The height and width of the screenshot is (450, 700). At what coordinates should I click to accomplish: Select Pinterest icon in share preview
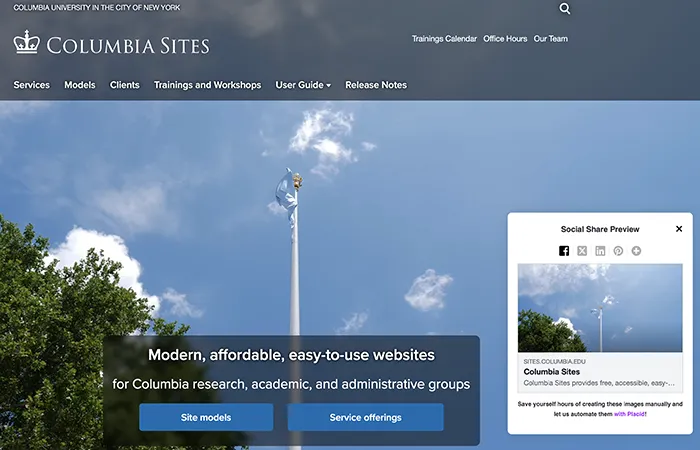[x=618, y=251]
